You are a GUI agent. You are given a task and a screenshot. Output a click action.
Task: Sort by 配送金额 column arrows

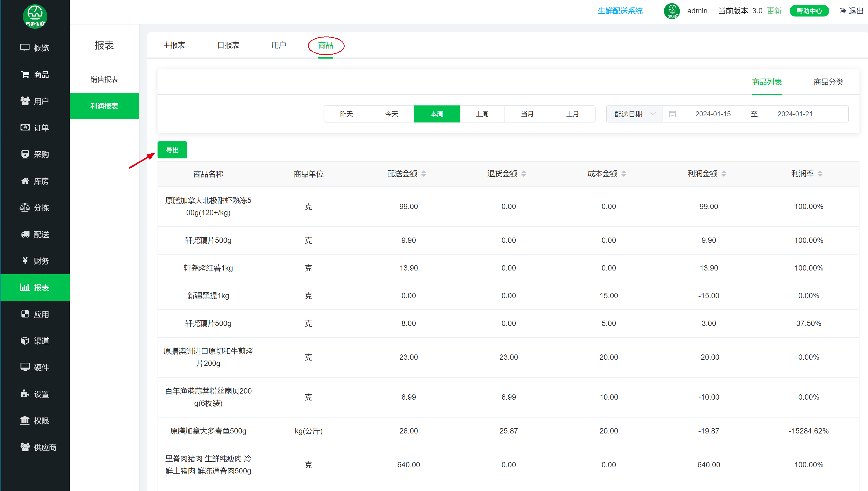pos(424,174)
